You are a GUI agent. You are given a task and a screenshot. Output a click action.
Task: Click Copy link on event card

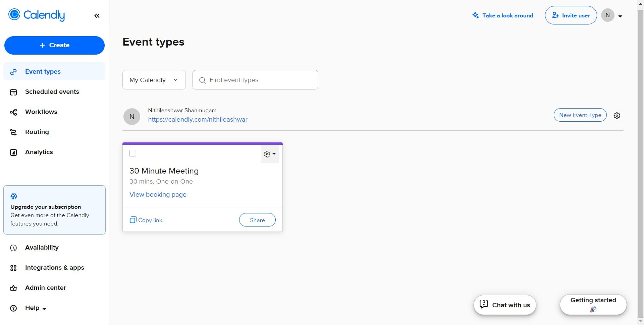(x=146, y=220)
